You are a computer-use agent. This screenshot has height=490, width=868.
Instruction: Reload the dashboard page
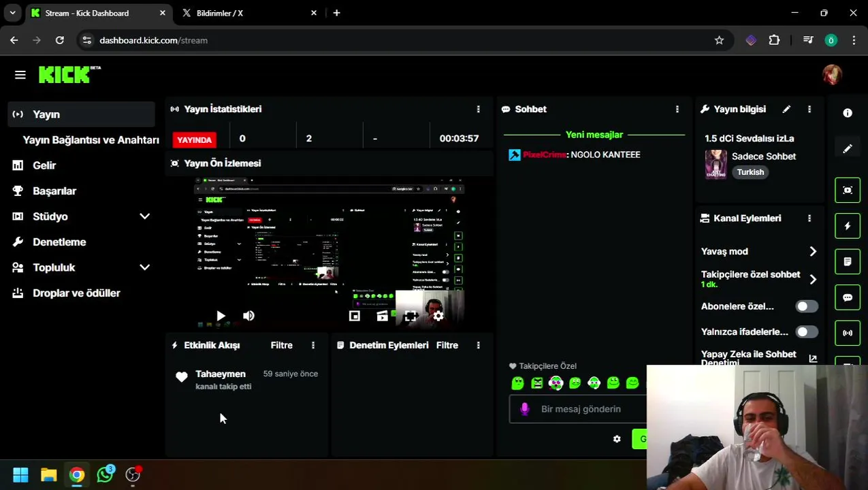[60, 40]
